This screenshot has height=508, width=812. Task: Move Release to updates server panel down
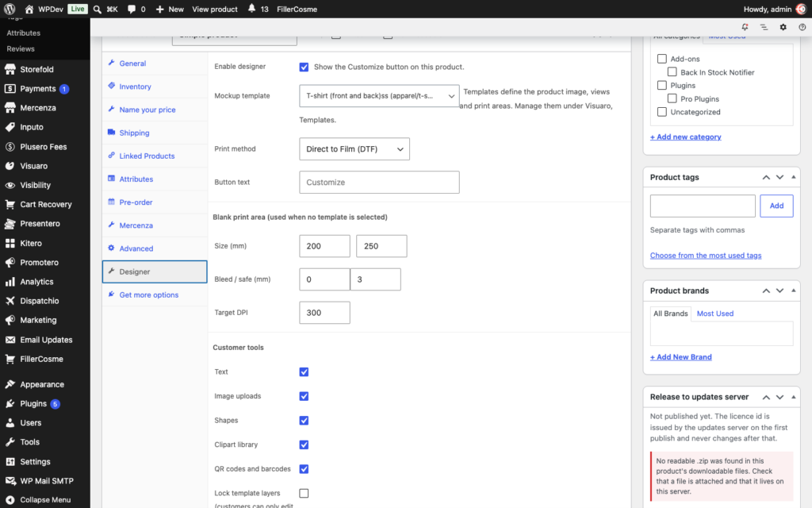click(780, 397)
